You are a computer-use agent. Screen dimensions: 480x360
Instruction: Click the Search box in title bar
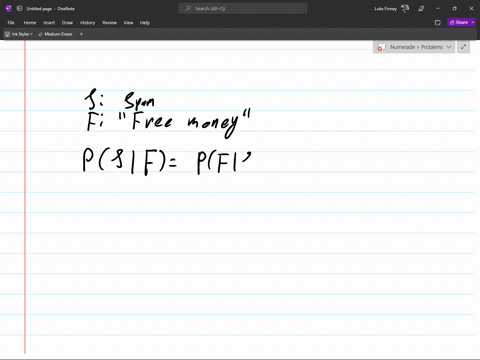pyautogui.click(x=243, y=9)
